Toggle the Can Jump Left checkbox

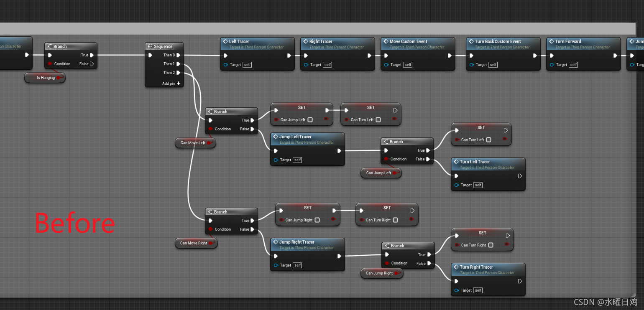(x=310, y=120)
